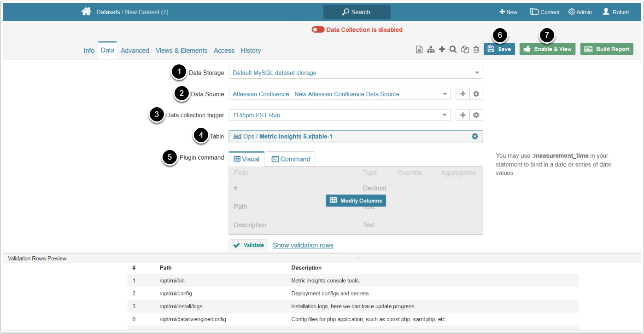Click the magnifier icon in dataset toolbar
This screenshot has width=644, height=334.
point(453,49)
